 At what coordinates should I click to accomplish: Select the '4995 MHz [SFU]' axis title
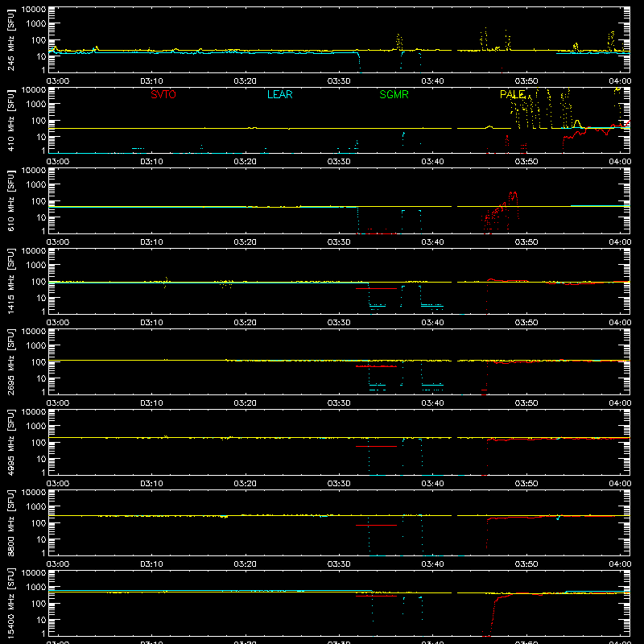[x=10, y=442]
